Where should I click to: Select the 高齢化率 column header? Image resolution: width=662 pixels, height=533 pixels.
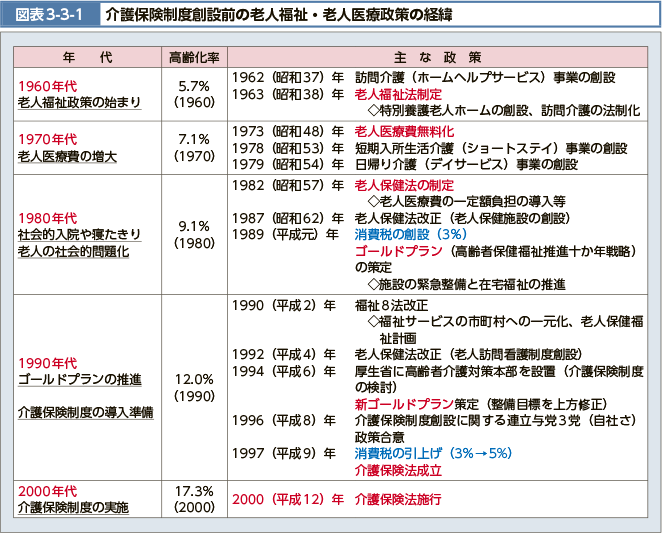point(192,57)
